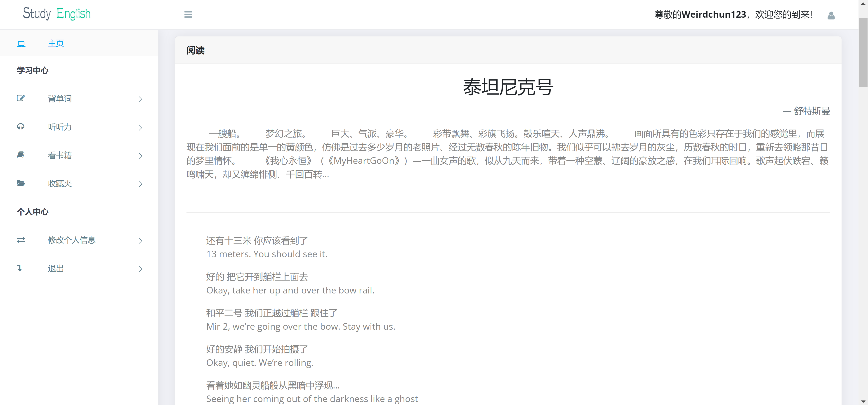Click the pencil icon beside 背单词
The height and width of the screenshot is (405, 868).
click(x=21, y=98)
